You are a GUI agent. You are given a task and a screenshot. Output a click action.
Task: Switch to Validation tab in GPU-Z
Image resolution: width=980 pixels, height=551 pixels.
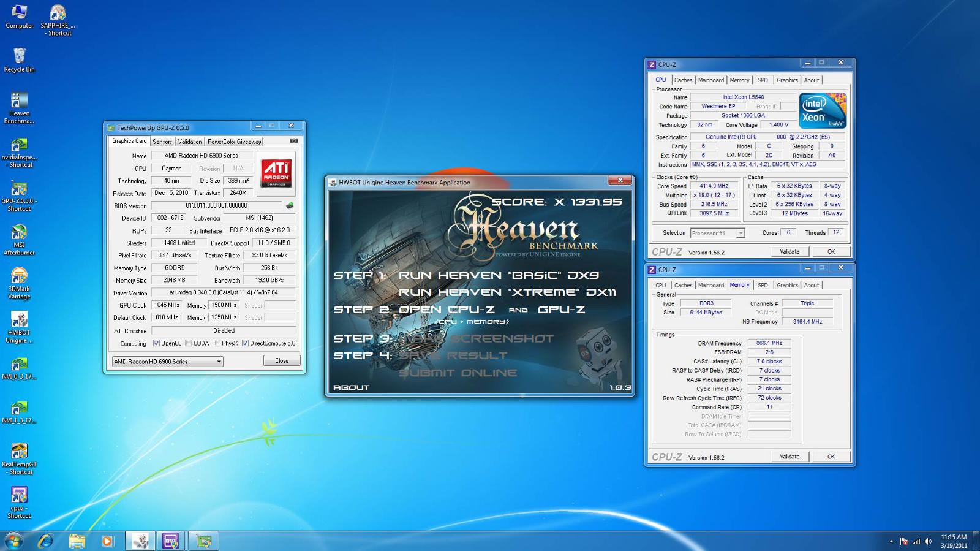point(190,142)
